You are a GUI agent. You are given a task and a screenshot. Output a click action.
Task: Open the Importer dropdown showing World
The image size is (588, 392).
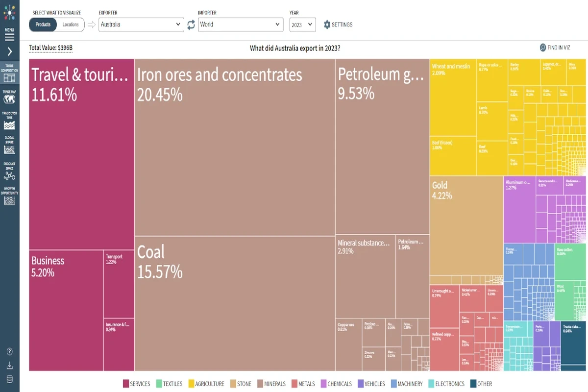tap(240, 24)
